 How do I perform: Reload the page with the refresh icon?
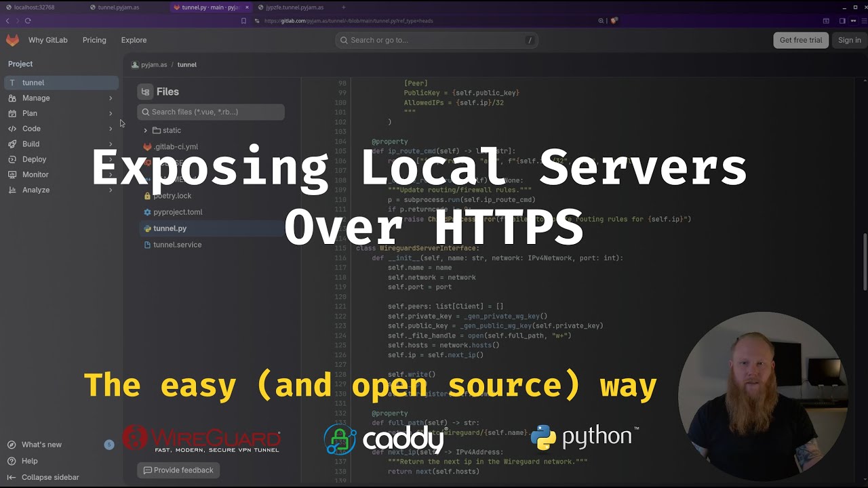click(x=28, y=21)
